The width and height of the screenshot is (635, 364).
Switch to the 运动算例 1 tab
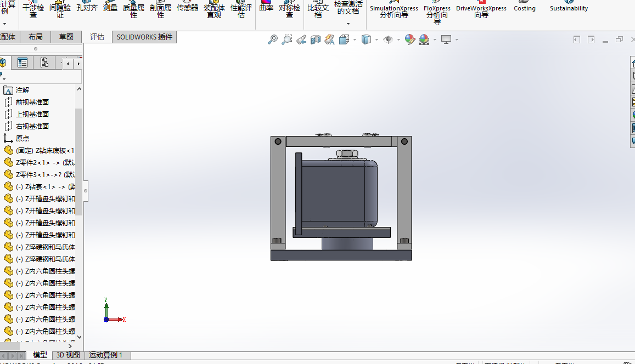pyautogui.click(x=106, y=355)
